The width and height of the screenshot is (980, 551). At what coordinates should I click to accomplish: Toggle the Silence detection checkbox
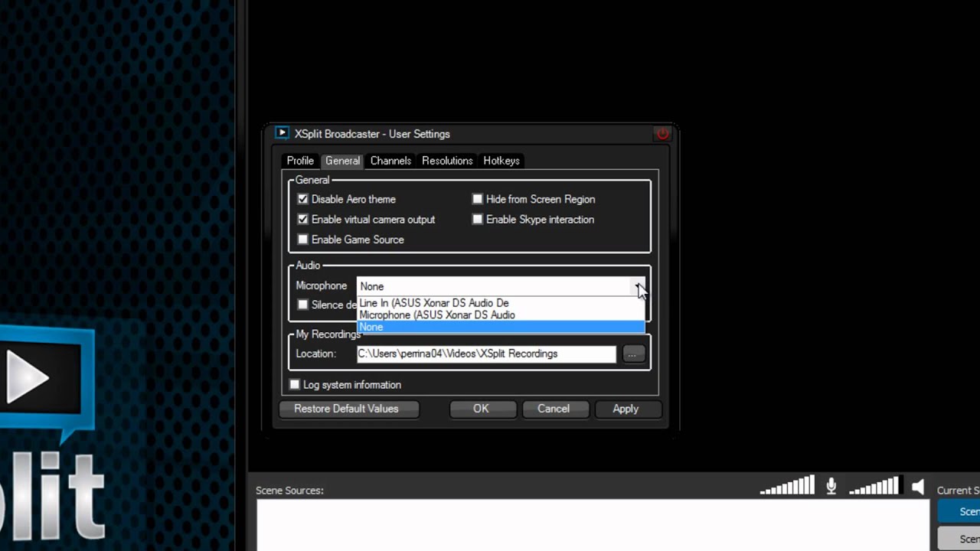[x=303, y=305]
